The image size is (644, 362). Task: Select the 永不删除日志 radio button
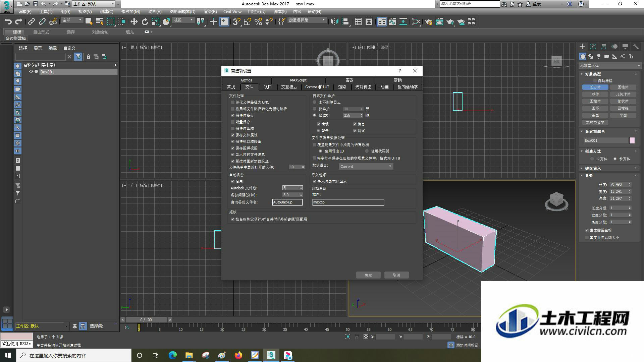click(314, 102)
